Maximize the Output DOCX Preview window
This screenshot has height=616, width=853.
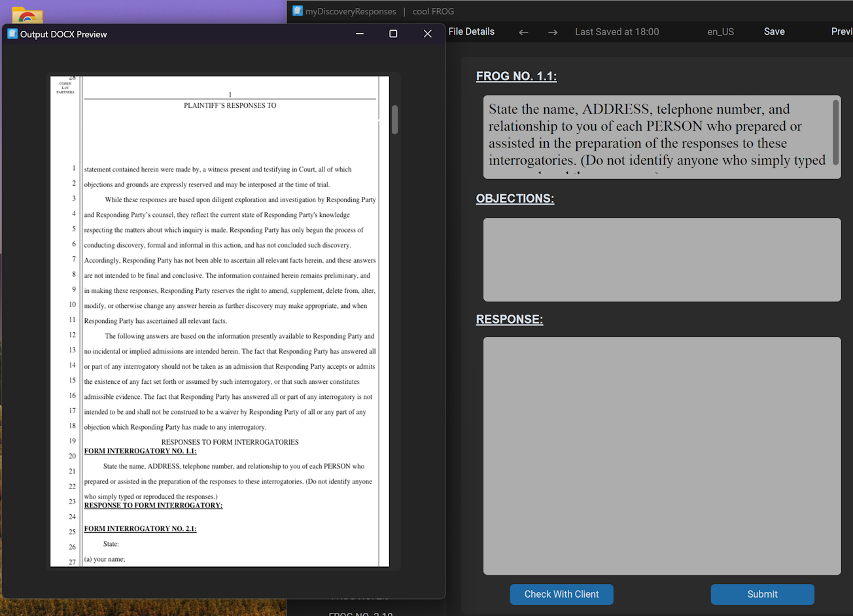point(393,34)
